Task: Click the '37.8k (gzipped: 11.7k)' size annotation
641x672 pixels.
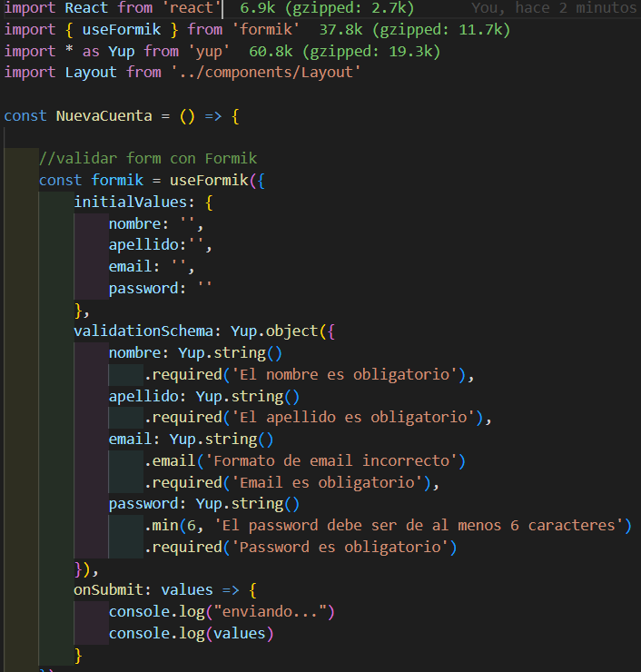Action: (x=415, y=30)
